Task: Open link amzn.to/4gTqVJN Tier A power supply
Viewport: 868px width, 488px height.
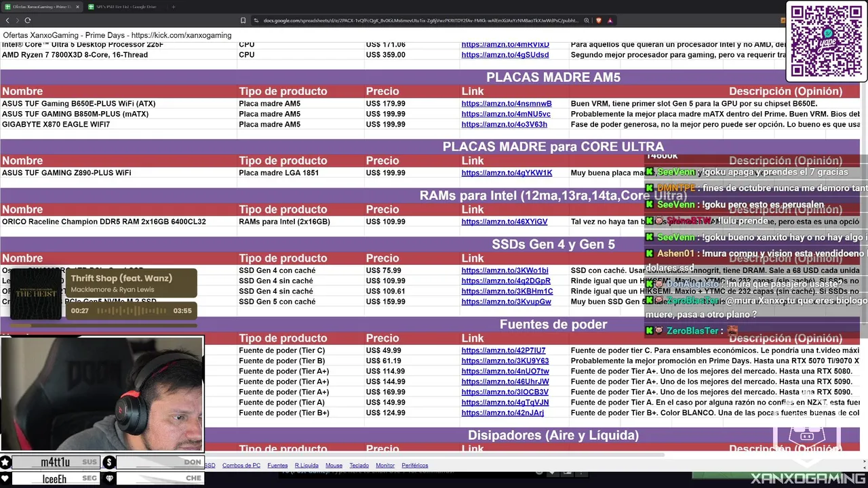Action: (505, 403)
